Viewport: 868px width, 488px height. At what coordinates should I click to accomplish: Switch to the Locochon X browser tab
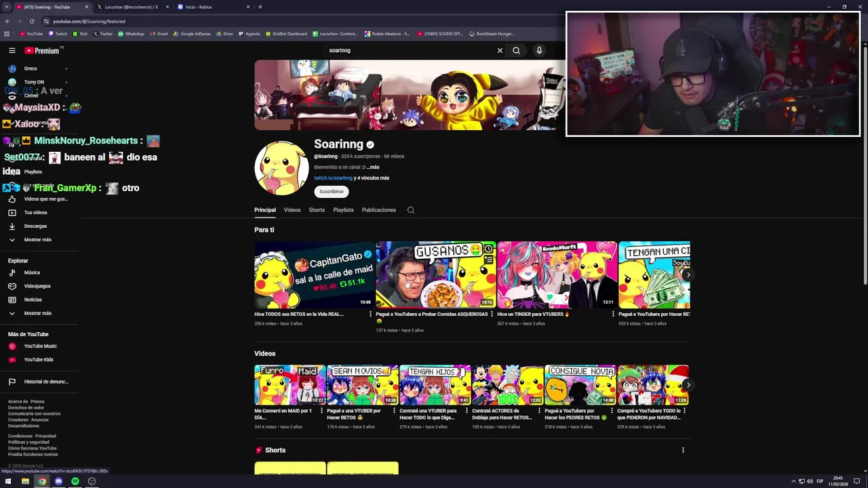[x=132, y=7]
